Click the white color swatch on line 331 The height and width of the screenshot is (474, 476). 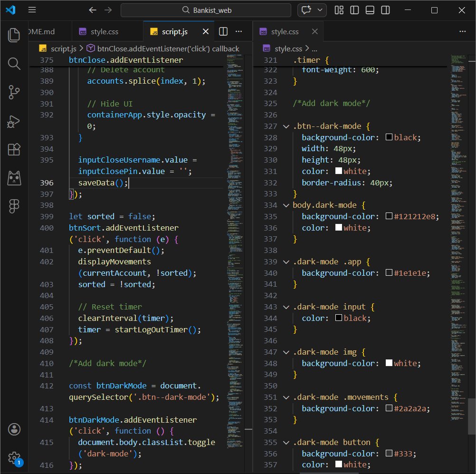pyautogui.click(x=338, y=171)
